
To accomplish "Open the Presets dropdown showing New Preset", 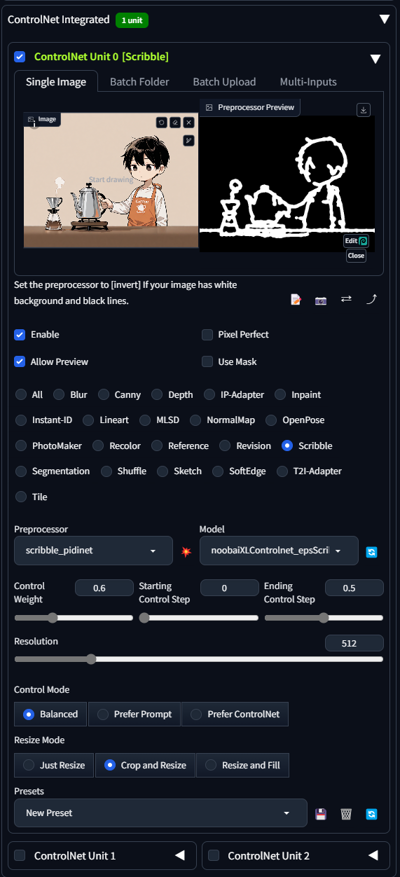I will click(161, 813).
